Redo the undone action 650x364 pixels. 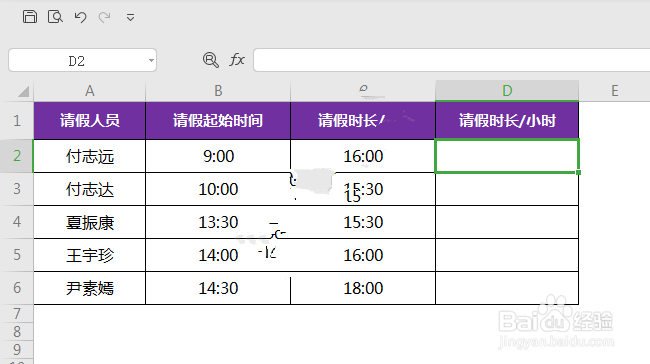pyautogui.click(x=104, y=17)
